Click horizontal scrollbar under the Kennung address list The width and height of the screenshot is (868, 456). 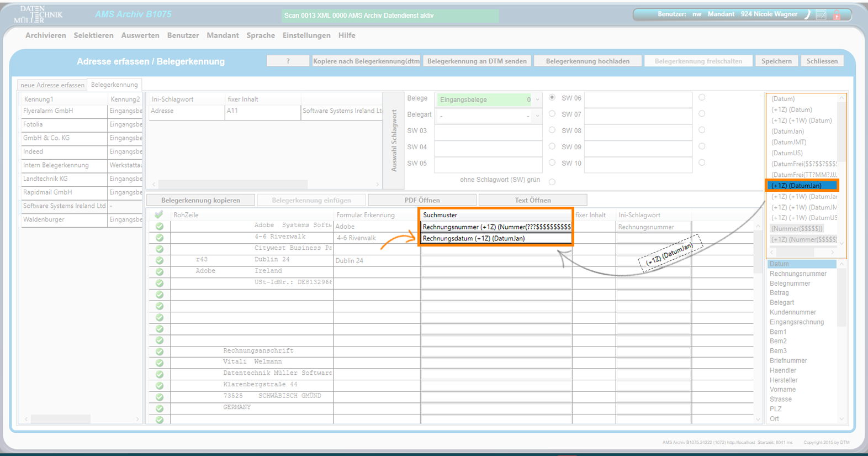[61, 419]
